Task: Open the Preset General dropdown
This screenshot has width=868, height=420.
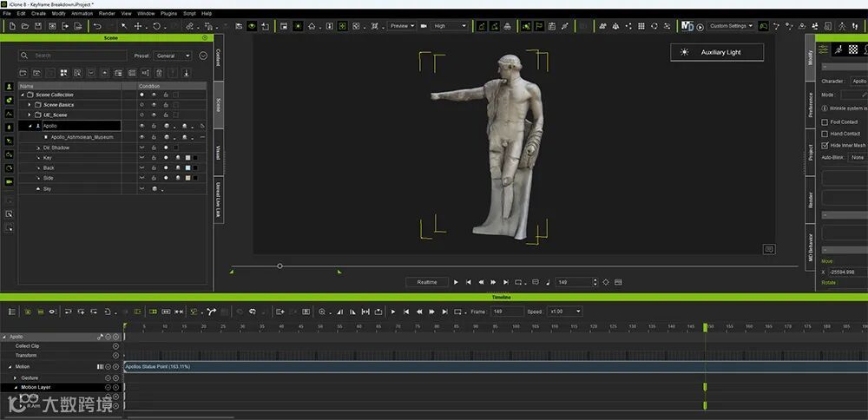Action: [x=174, y=56]
